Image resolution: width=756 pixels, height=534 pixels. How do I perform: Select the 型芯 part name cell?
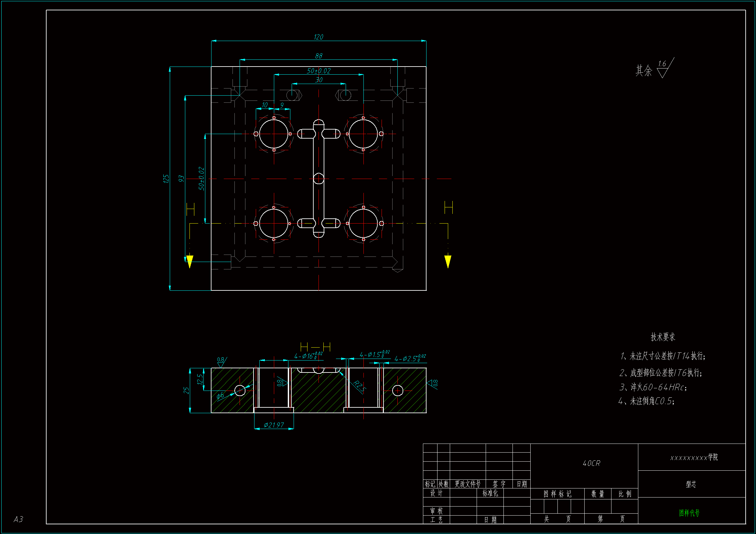coord(691,484)
